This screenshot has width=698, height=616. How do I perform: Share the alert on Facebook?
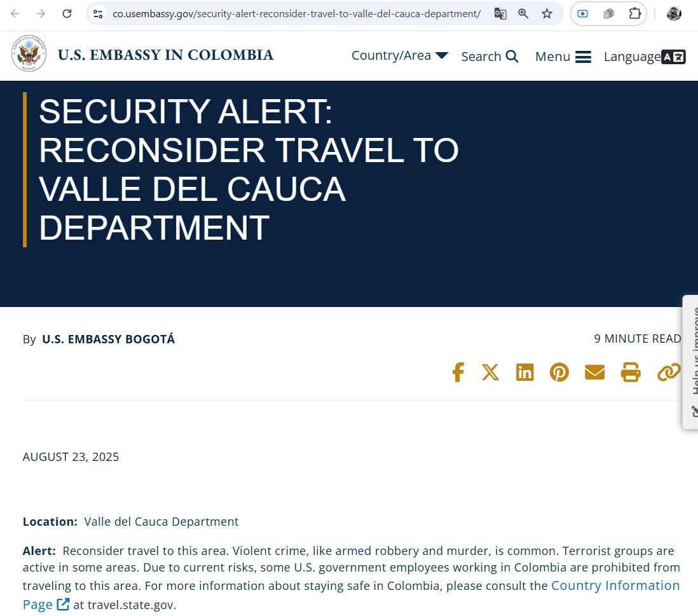(458, 373)
